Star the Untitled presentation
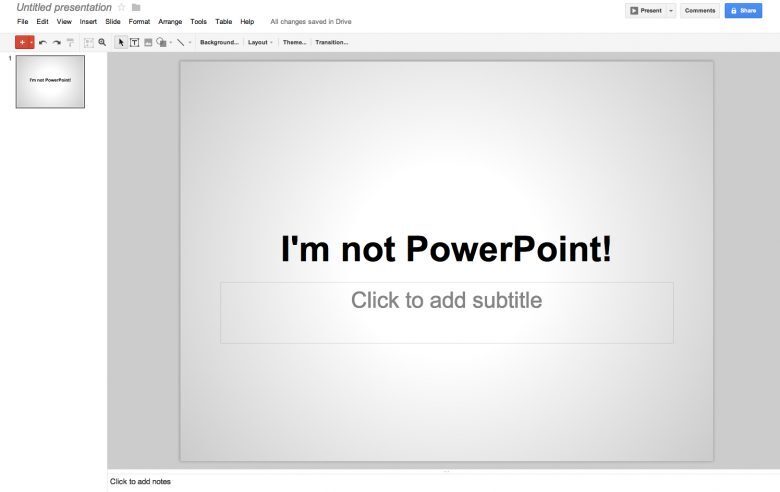Screen dimensions: 780x492 click(x=122, y=8)
